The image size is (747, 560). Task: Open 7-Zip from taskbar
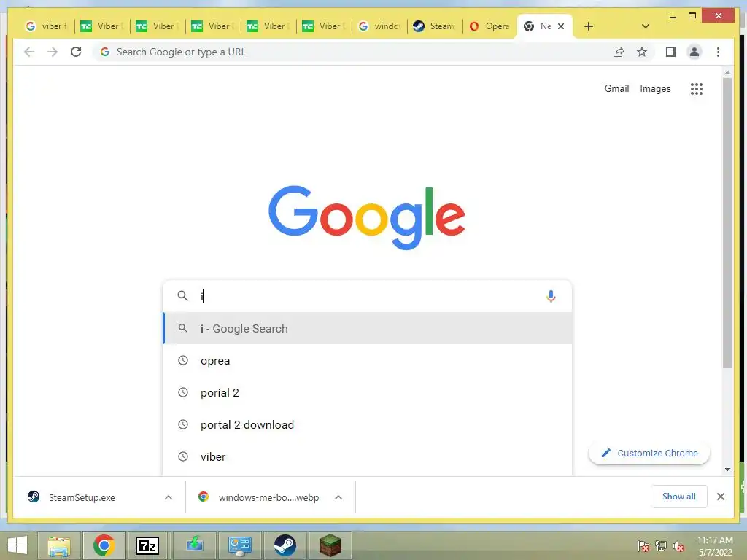point(147,545)
